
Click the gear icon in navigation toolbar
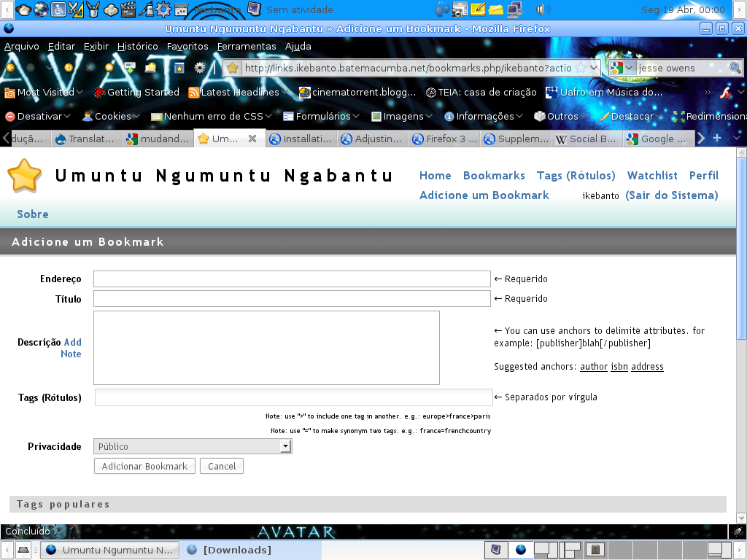pos(200,68)
